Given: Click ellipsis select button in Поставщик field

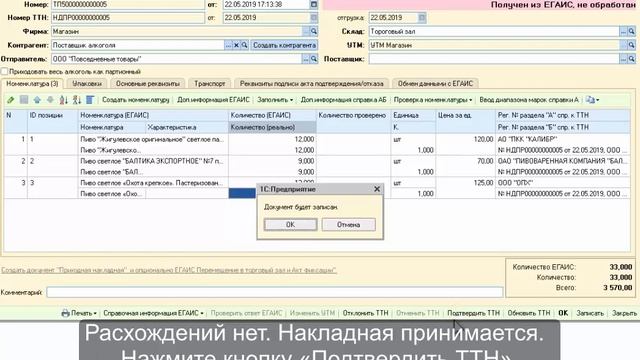Looking at the screenshot, I should pyautogui.click(x=623, y=59).
